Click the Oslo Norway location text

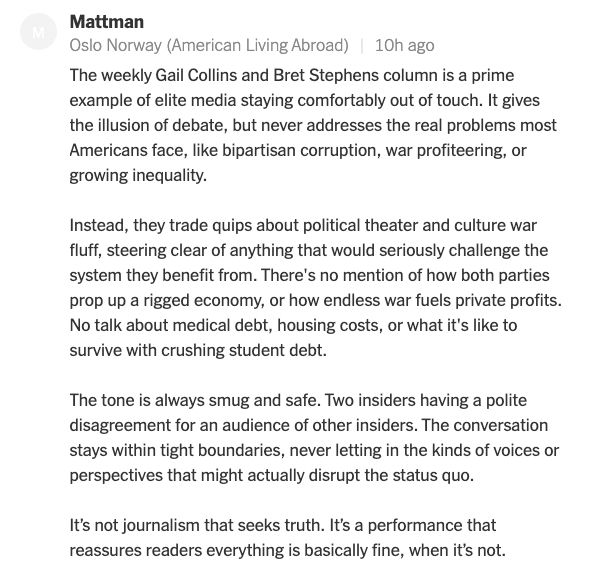[116, 46]
